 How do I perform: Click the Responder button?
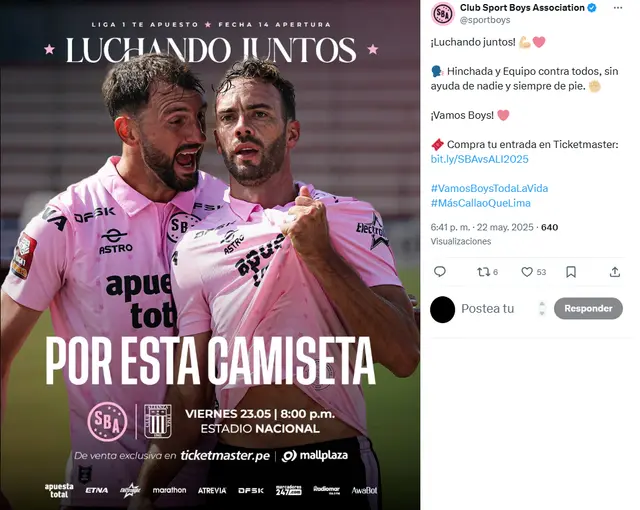[588, 308]
